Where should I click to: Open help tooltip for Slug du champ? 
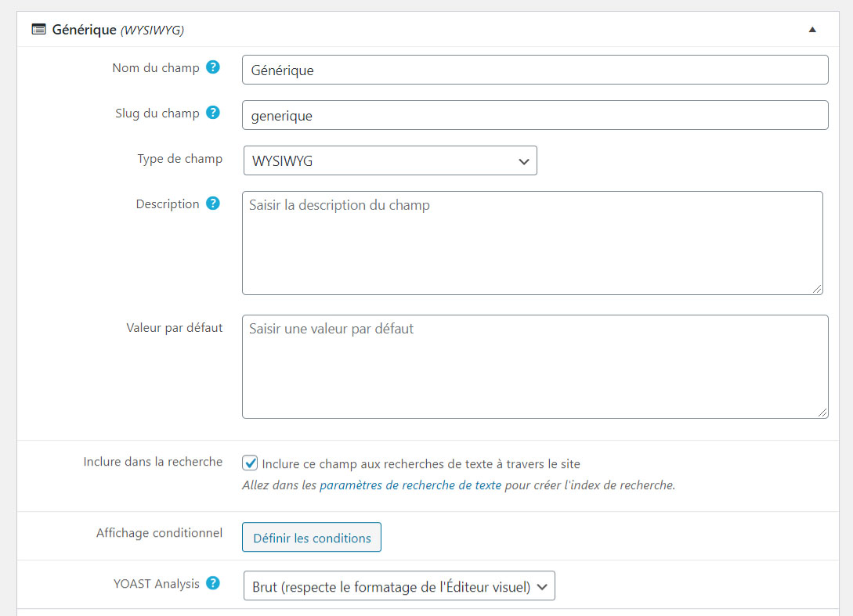(x=213, y=113)
